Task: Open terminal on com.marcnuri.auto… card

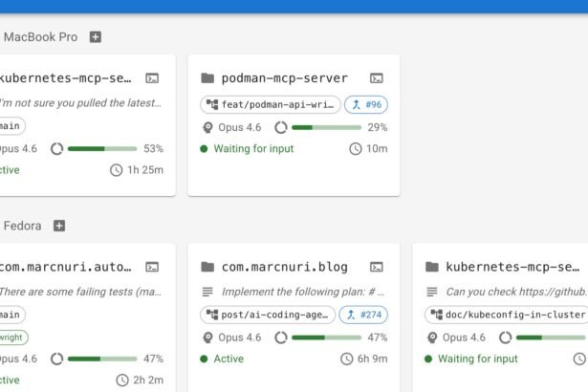Action: coord(152,267)
